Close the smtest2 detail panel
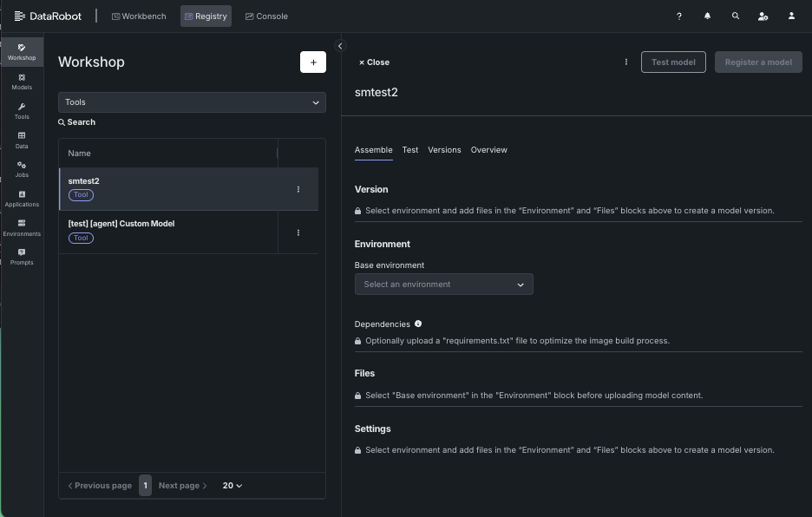Screen dimensions: 812x517 [x=374, y=62]
